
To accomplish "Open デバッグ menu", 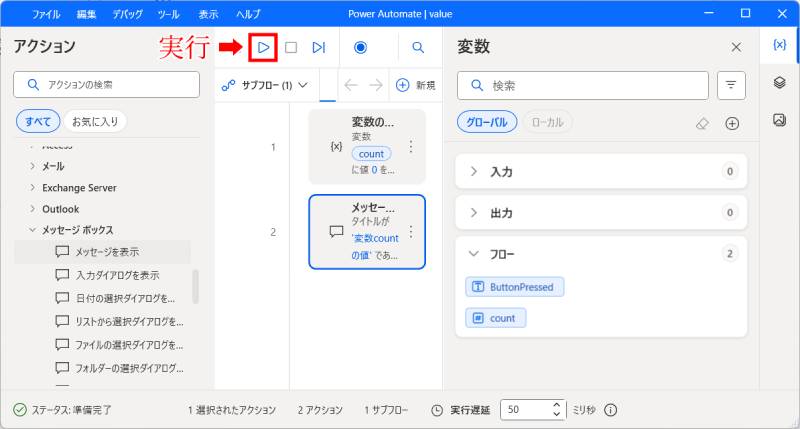I will (128, 14).
